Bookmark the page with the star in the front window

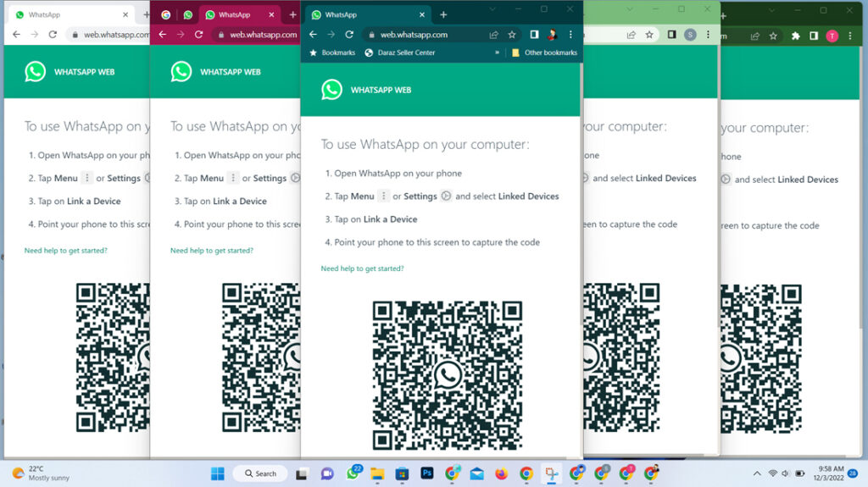pos(512,35)
